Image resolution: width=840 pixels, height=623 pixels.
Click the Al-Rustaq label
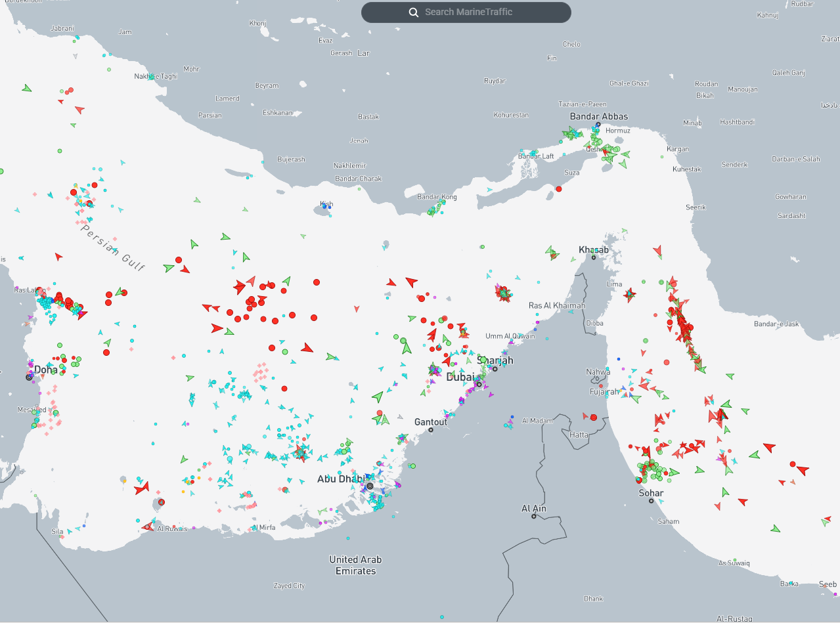tap(734, 618)
